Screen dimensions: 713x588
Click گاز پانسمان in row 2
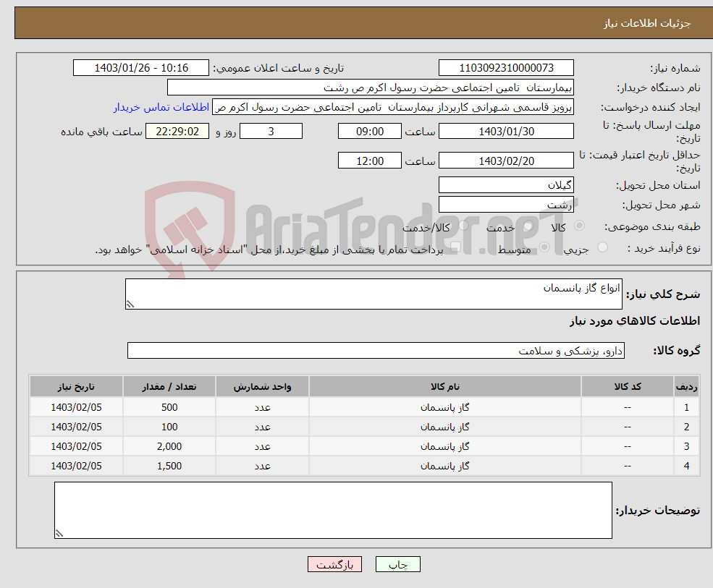tap(444, 427)
